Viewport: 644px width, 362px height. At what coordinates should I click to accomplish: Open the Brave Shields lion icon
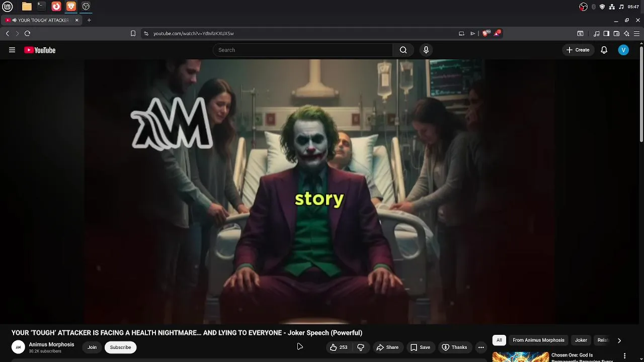pyautogui.click(x=485, y=33)
